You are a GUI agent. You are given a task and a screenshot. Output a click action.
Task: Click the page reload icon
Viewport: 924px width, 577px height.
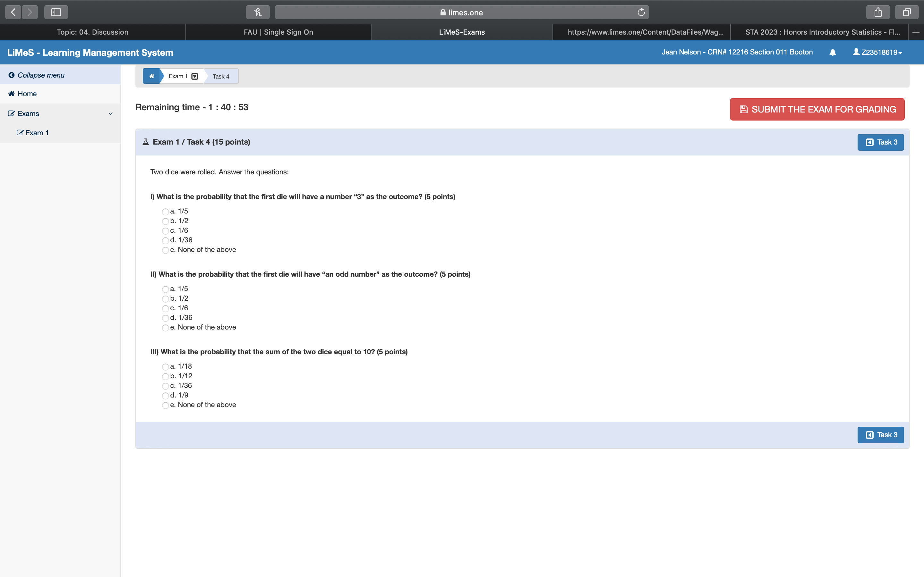pos(641,12)
